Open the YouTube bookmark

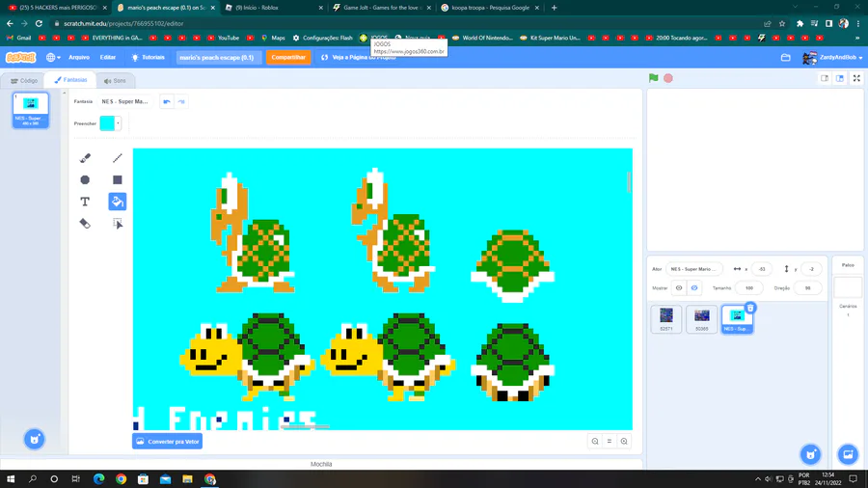pyautogui.click(x=224, y=38)
